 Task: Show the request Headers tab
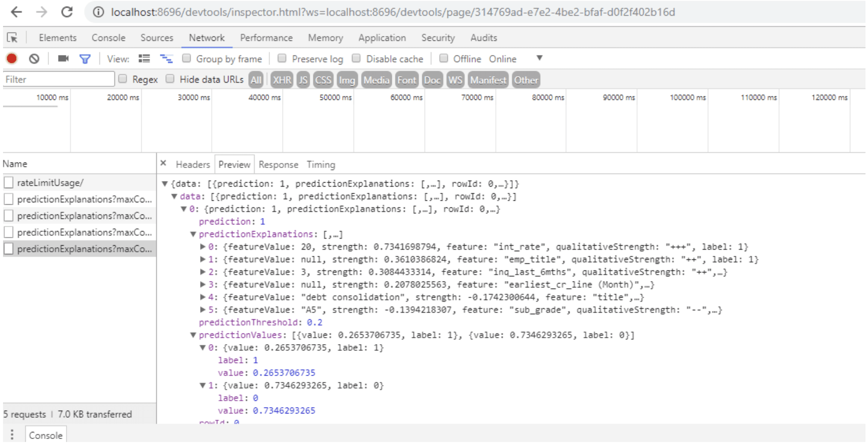tap(193, 164)
